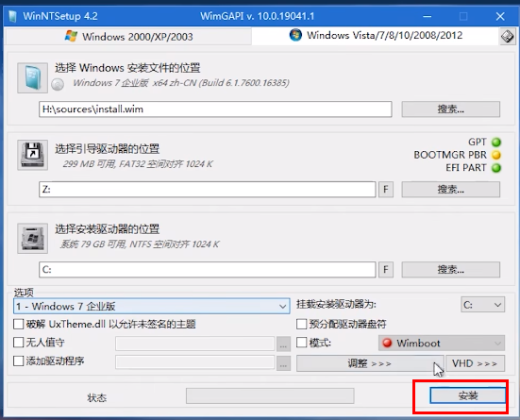Click the disc icon beside Windows 7 build text
The width and height of the screenshot is (520, 420).
tap(58, 84)
